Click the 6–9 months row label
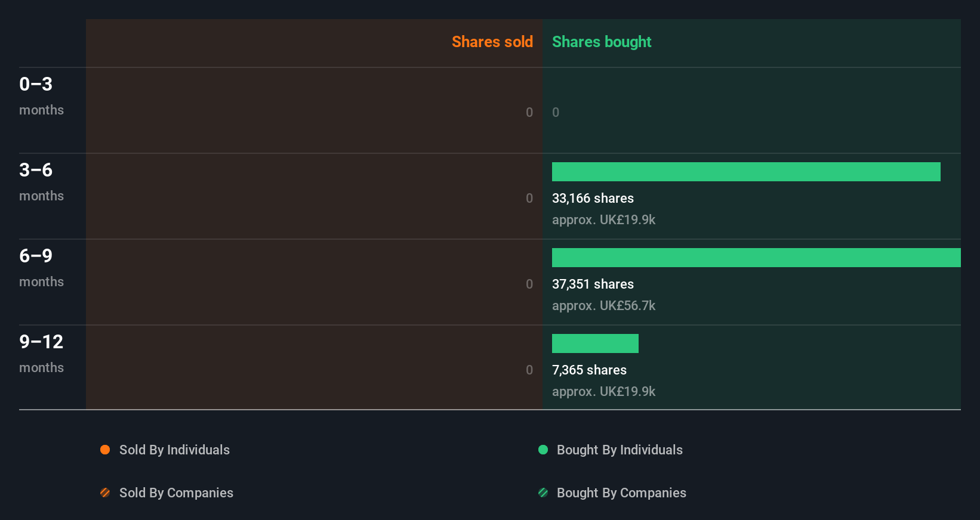This screenshot has width=980, height=520. point(41,268)
